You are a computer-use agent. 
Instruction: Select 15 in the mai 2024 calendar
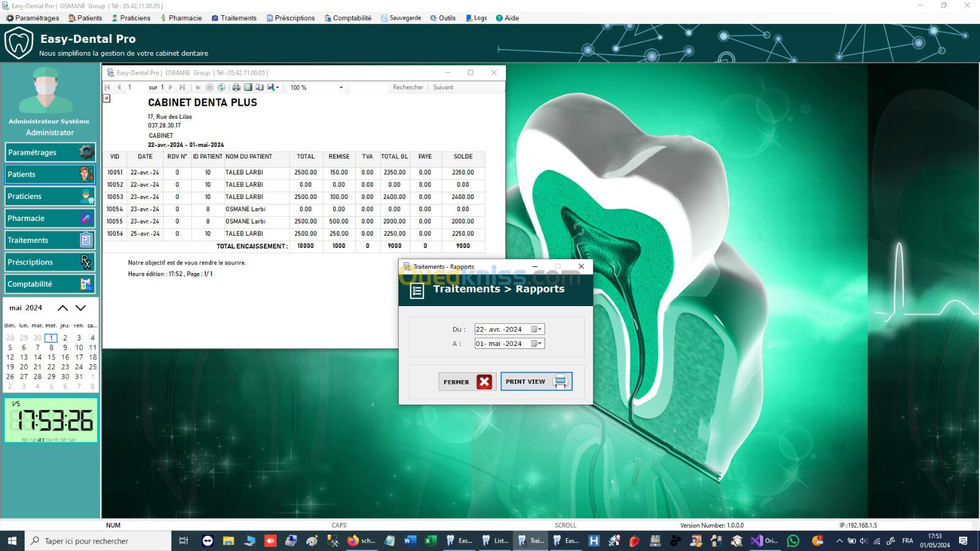click(x=51, y=357)
